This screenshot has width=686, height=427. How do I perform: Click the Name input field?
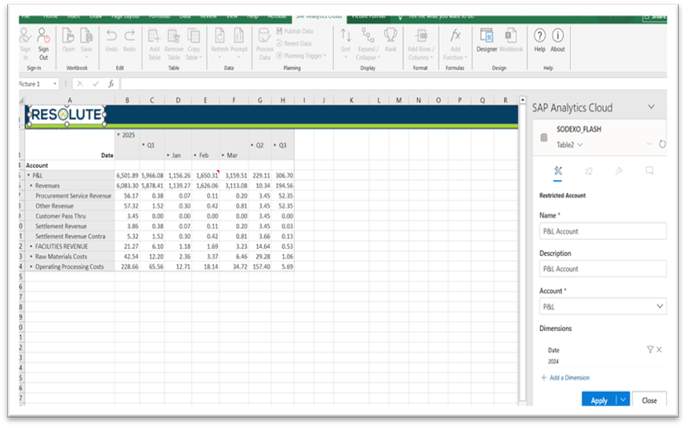(x=603, y=229)
